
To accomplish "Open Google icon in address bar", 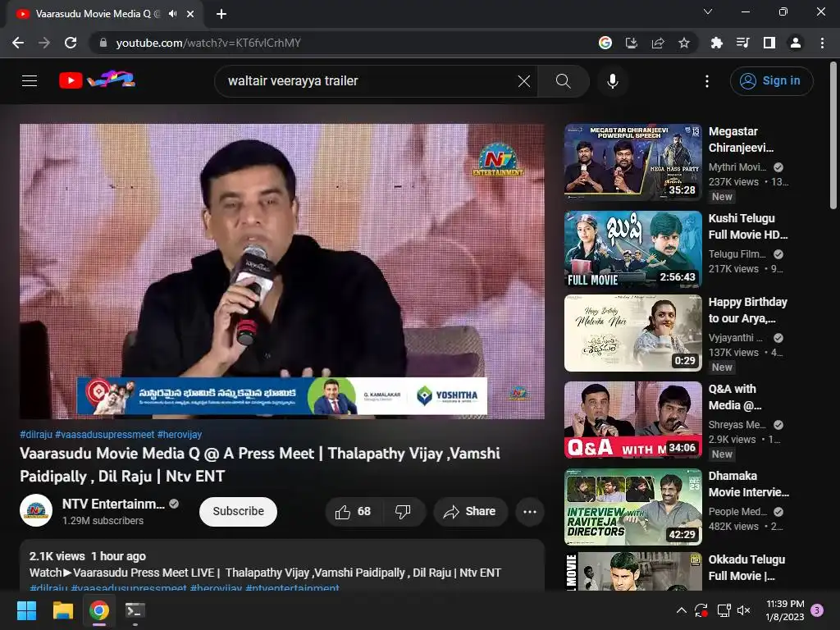I will (605, 43).
